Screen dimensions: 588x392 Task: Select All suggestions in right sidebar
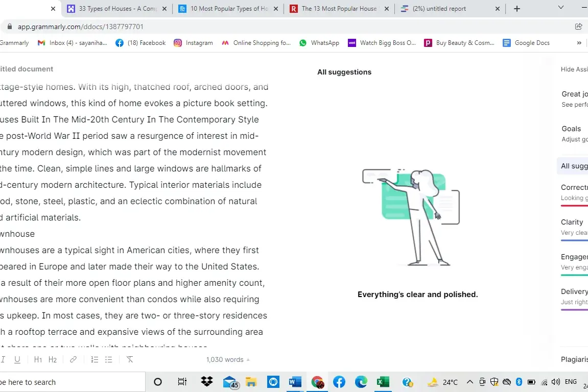click(x=574, y=166)
